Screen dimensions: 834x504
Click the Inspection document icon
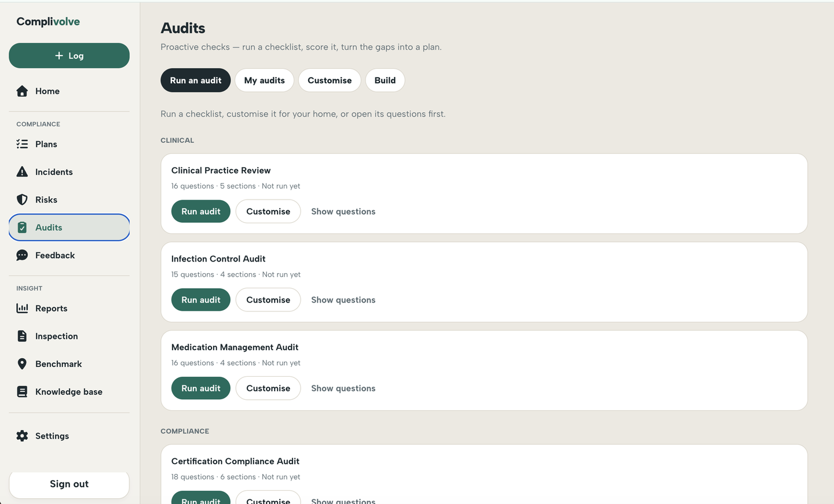[22, 336]
